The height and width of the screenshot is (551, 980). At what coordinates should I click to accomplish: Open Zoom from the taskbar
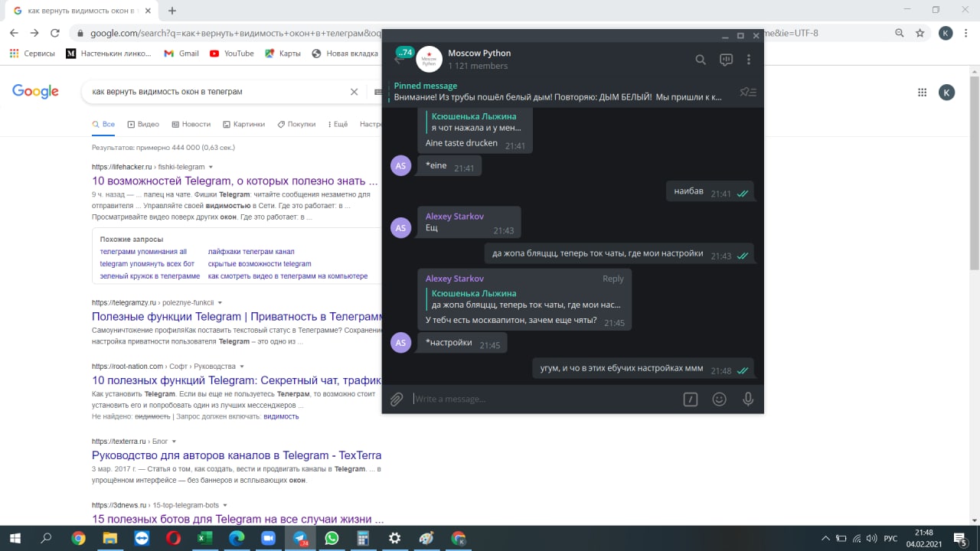click(268, 538)
